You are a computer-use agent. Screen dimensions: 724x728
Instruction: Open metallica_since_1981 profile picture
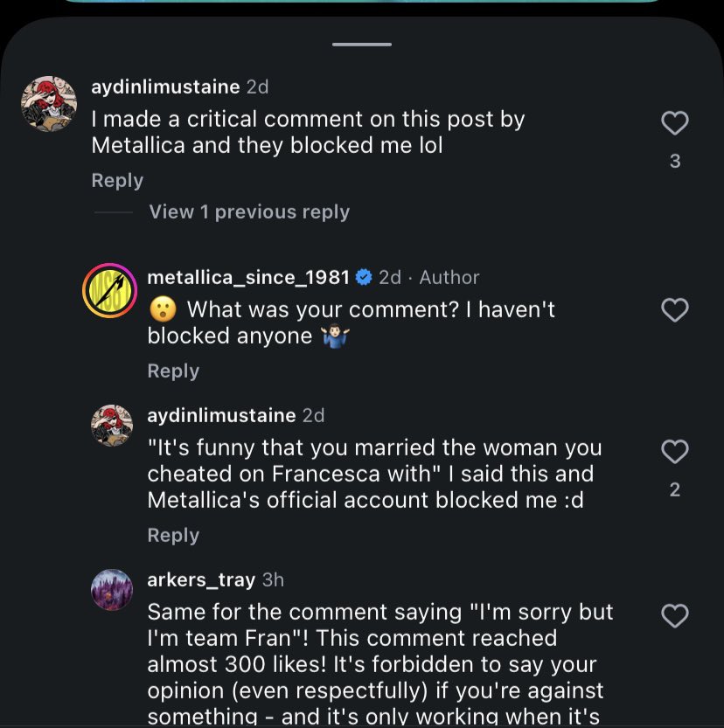click(x=109, y=290)
